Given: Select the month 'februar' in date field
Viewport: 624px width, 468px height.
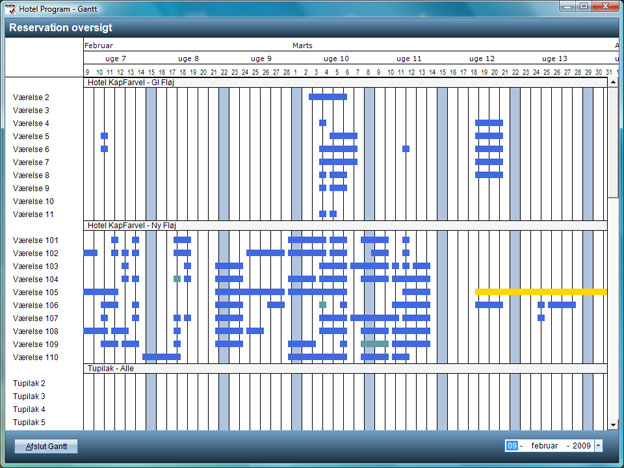Looking at the screenshot, I should (x=544, y=445).
